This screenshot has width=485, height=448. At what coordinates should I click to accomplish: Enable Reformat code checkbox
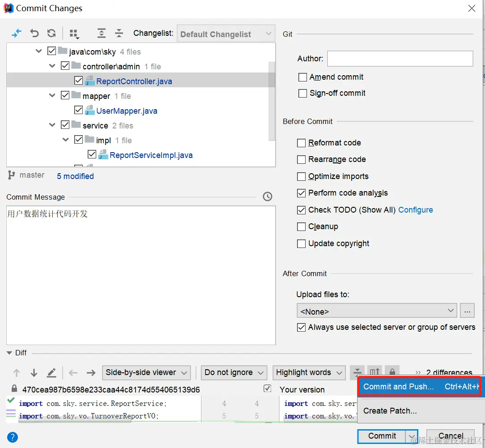tap(301, 143)
